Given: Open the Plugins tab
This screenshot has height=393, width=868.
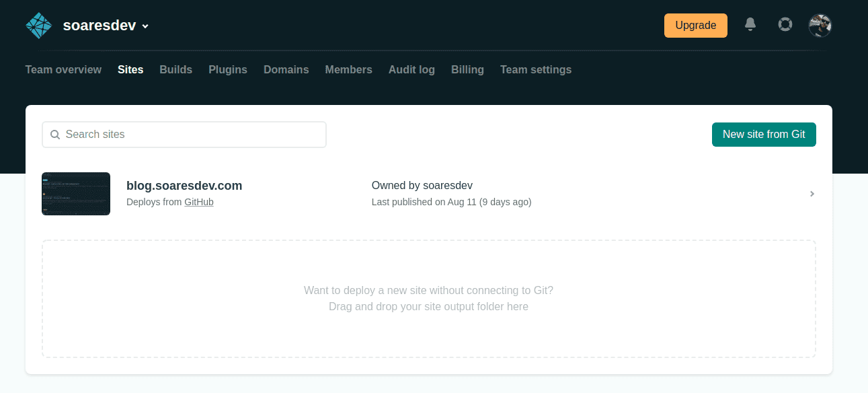Looking at the screenshot, I should tap(227, 69).
